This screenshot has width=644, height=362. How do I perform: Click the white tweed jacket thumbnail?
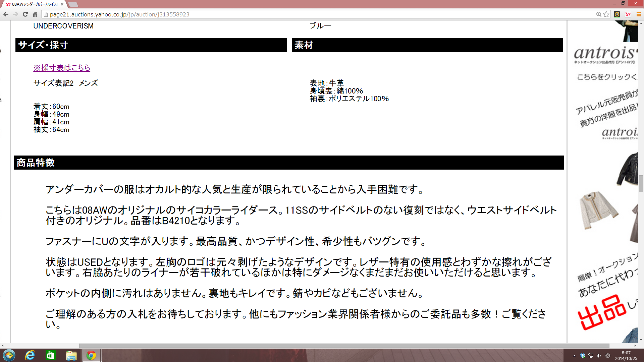[598, 210]
